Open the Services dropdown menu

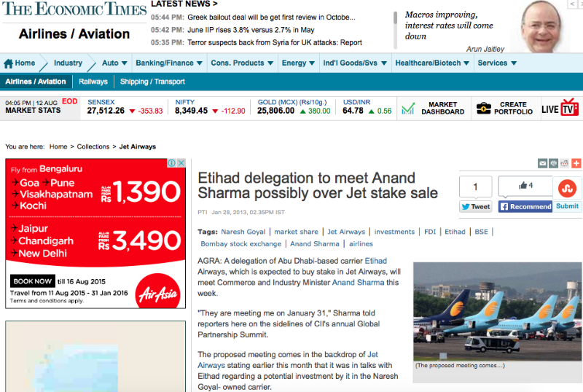(497, 63)
